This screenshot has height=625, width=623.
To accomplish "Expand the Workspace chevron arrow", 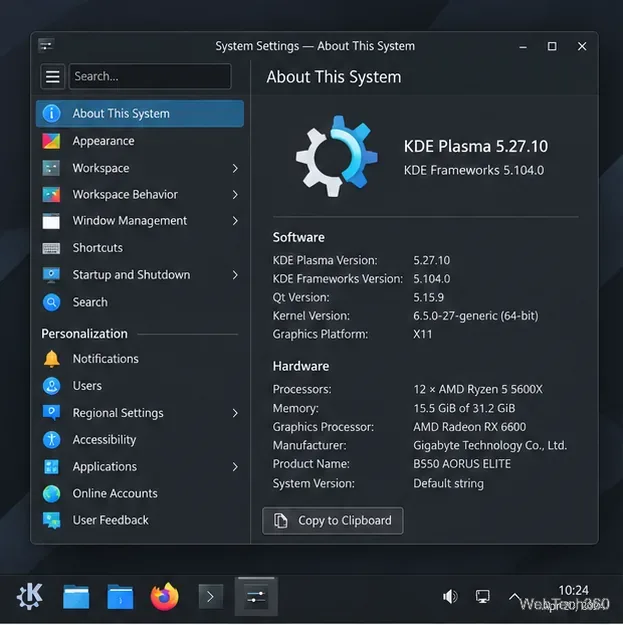I will [x=235, y=168].
